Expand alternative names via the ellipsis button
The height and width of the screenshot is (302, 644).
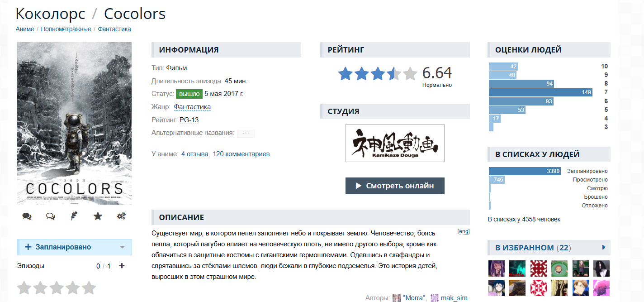(246, 134)
